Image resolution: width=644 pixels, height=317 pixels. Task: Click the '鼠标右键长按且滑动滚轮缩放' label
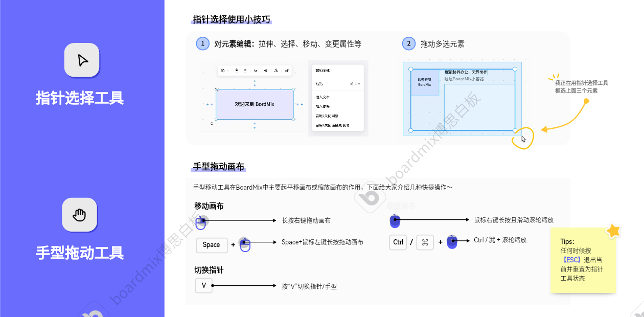click(514, 220)
